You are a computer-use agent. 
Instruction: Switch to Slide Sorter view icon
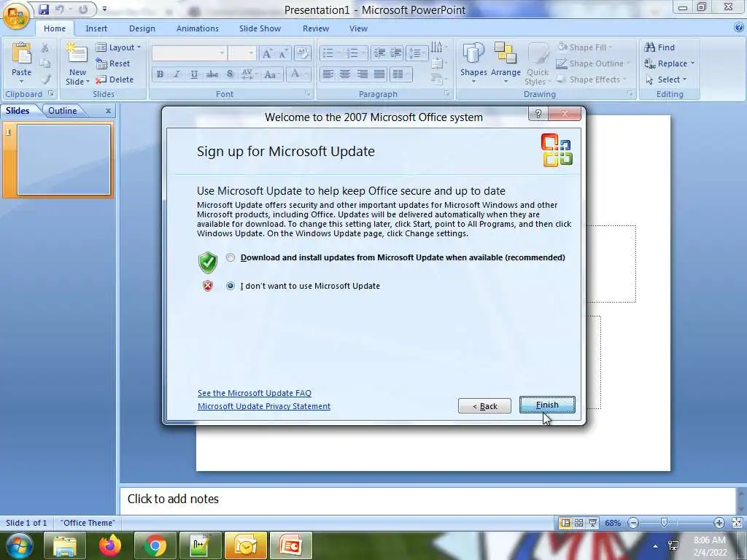point(578,523)
